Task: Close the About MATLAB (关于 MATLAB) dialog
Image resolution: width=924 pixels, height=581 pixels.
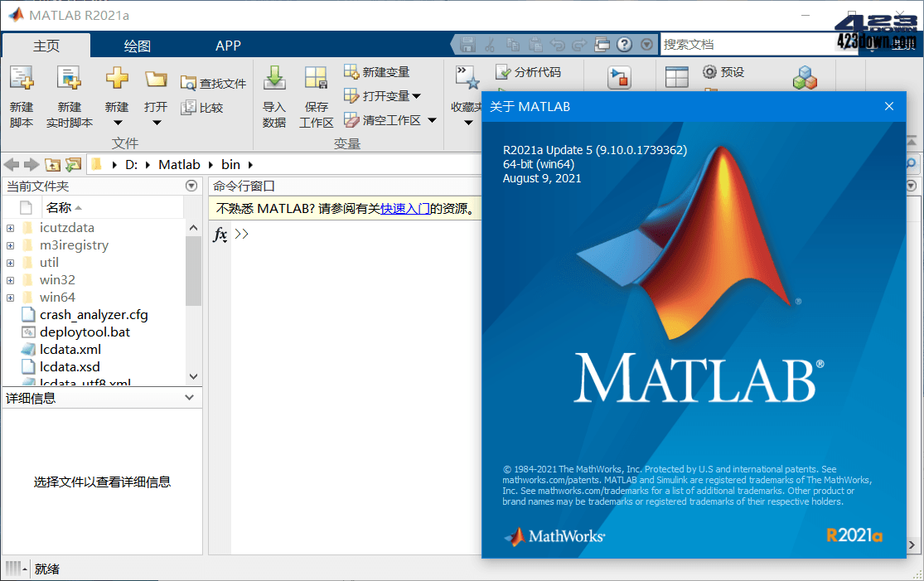Action: click(888, 106)
